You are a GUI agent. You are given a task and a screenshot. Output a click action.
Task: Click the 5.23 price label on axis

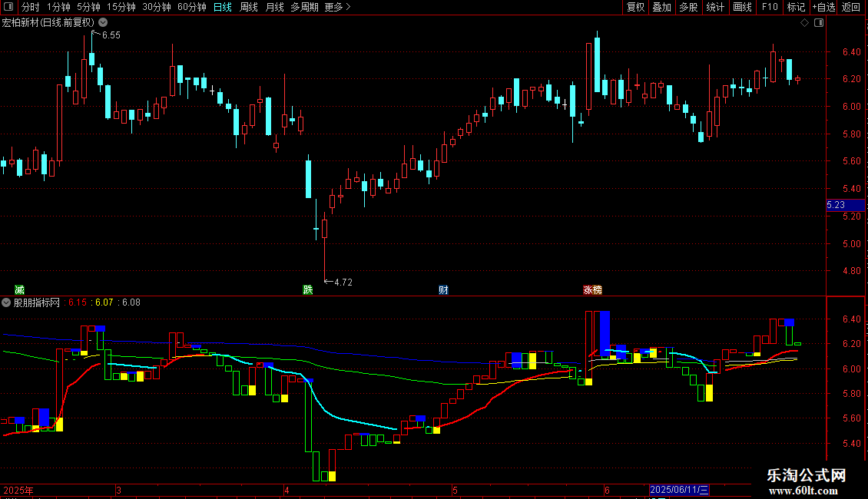coord(845,205)
